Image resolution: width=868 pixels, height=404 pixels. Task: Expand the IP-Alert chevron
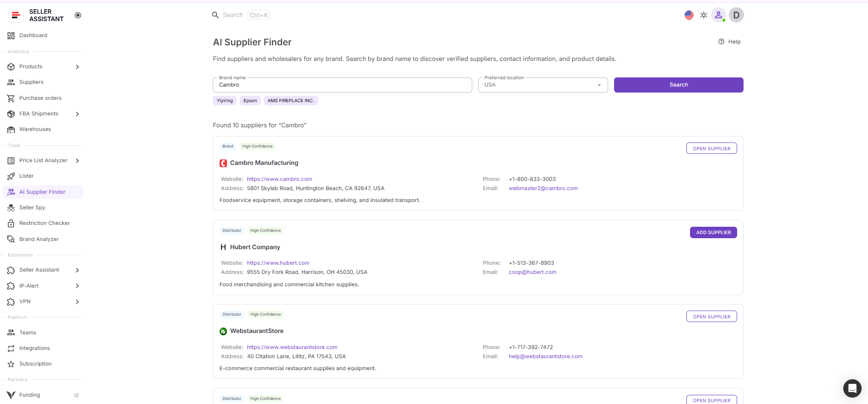pos(77,286)
